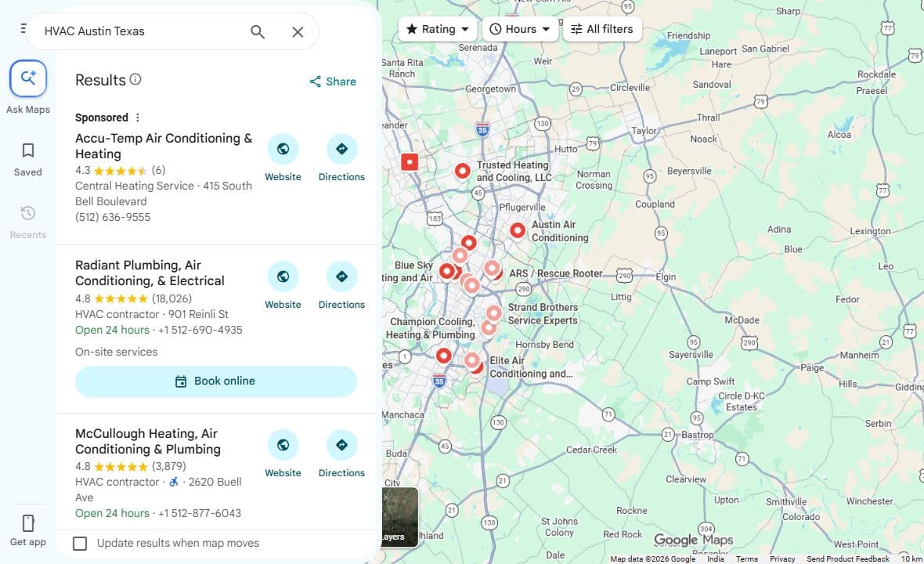Open the hamburger menu icon

23,28
